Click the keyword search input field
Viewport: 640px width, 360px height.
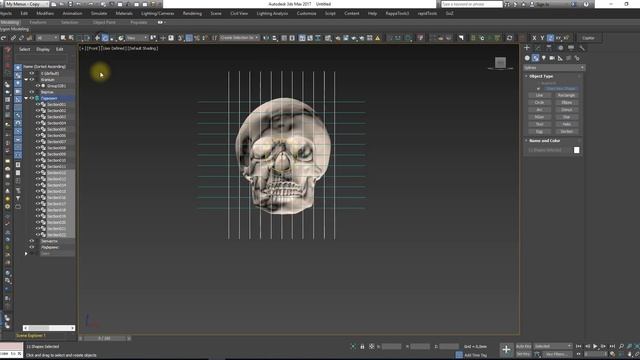tap(472, 4)
